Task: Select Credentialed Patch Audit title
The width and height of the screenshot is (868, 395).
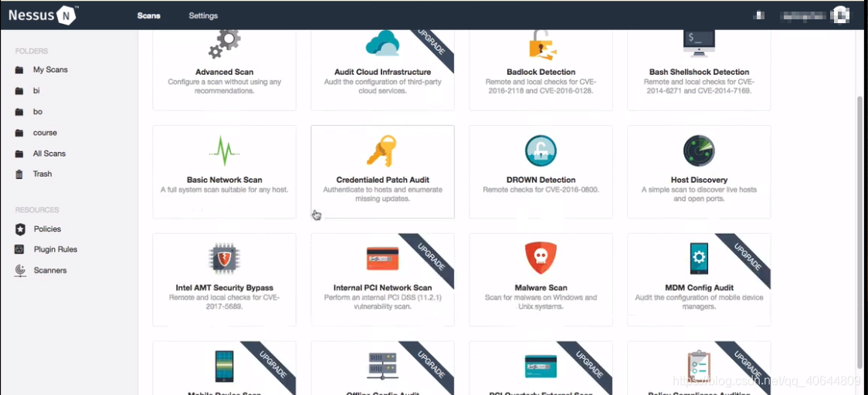Action: 382,180
